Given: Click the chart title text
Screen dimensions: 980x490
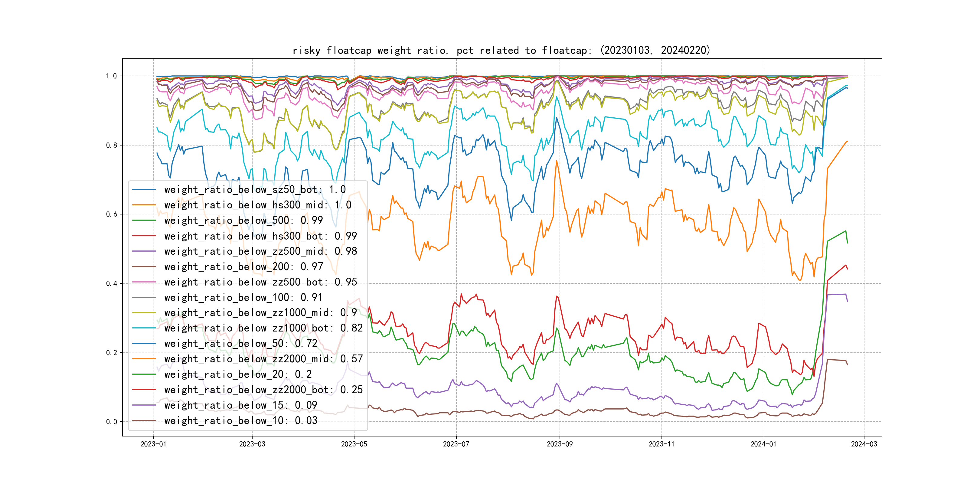Looking at the screenshot, I should pyautogui.click(x=501, y=50).
